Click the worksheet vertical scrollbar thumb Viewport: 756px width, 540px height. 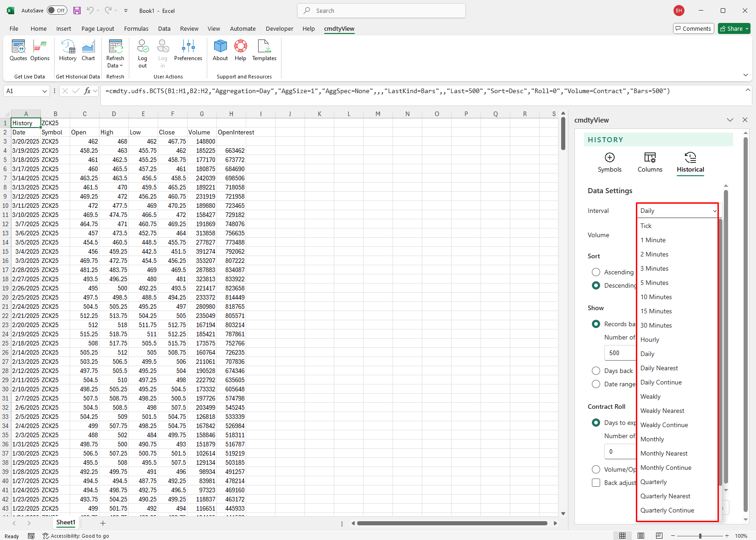pos(563,134)
